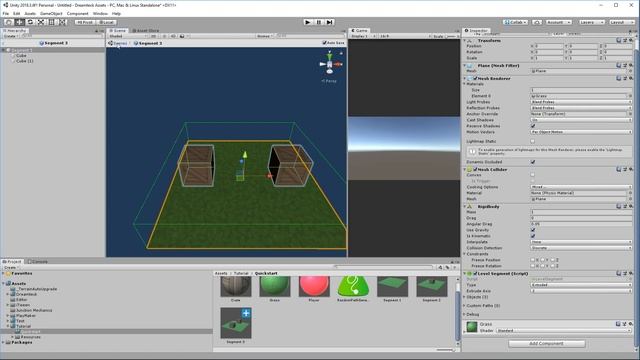
Task: Enable Freeze Position X checkbox
Action: click(x=533, y=260)
